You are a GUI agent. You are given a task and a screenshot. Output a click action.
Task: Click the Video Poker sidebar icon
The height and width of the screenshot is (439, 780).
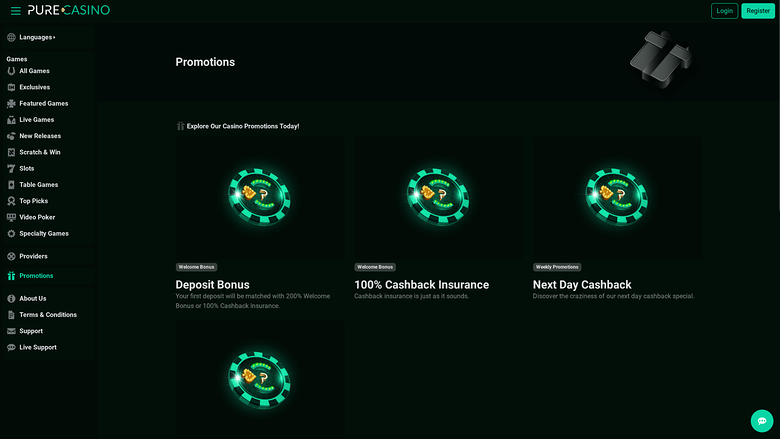click(x=11, y=217)
